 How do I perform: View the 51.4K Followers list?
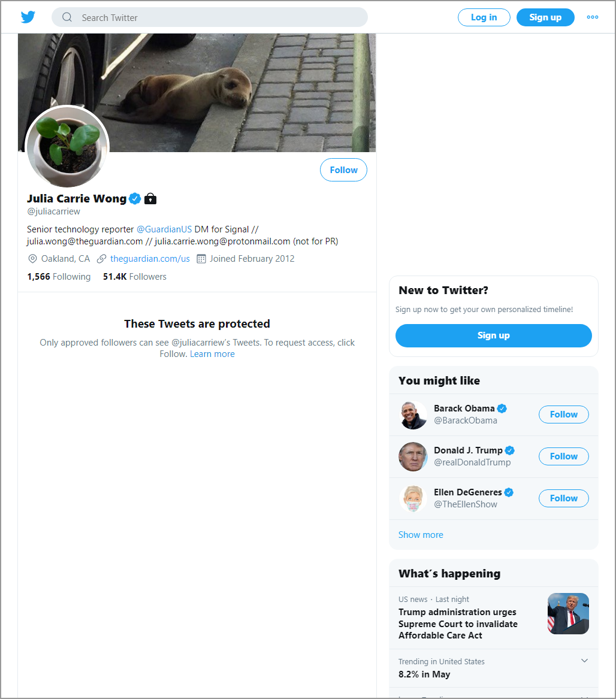coord(135,277)
